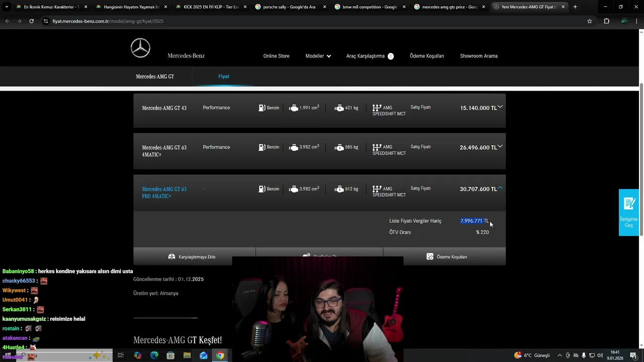
Task: Open the browser extensions puzzle icon
Action: click(x=606, y=21)
